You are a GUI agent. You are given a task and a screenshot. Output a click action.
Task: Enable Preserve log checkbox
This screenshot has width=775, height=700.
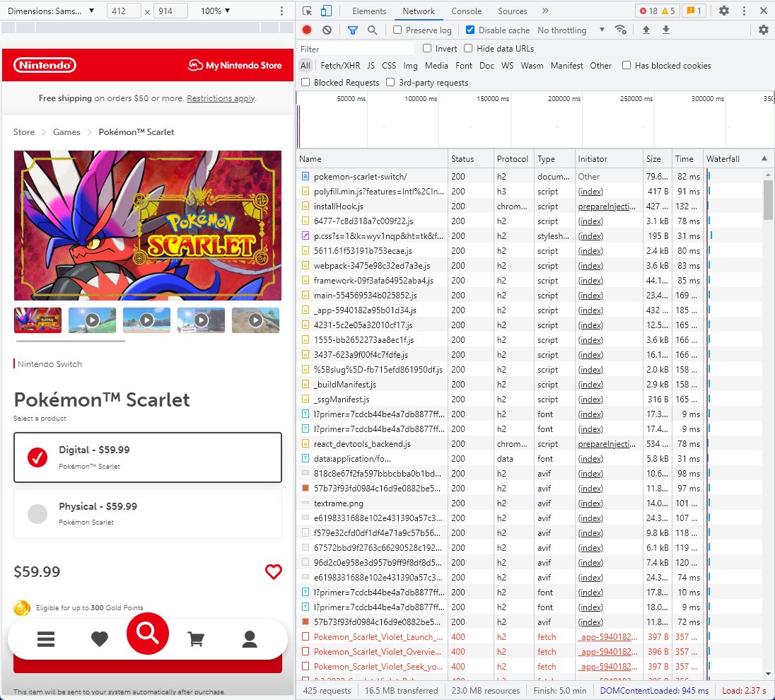point(397,30)
